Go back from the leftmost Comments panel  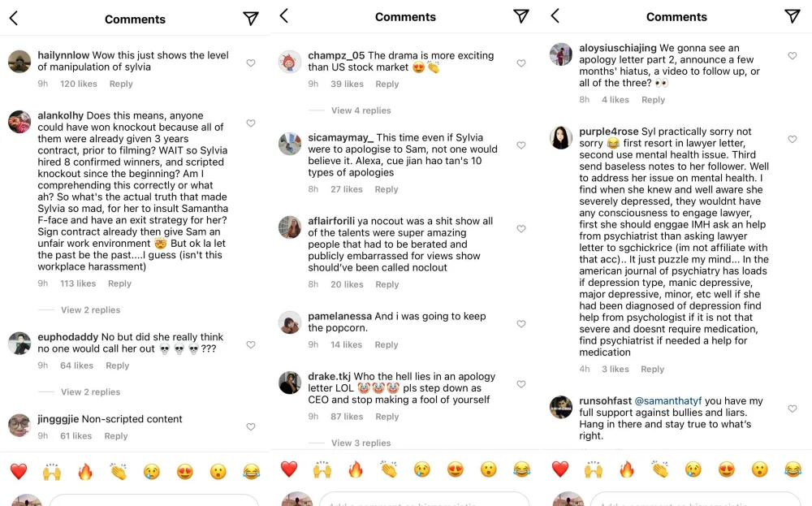point(14,19)
